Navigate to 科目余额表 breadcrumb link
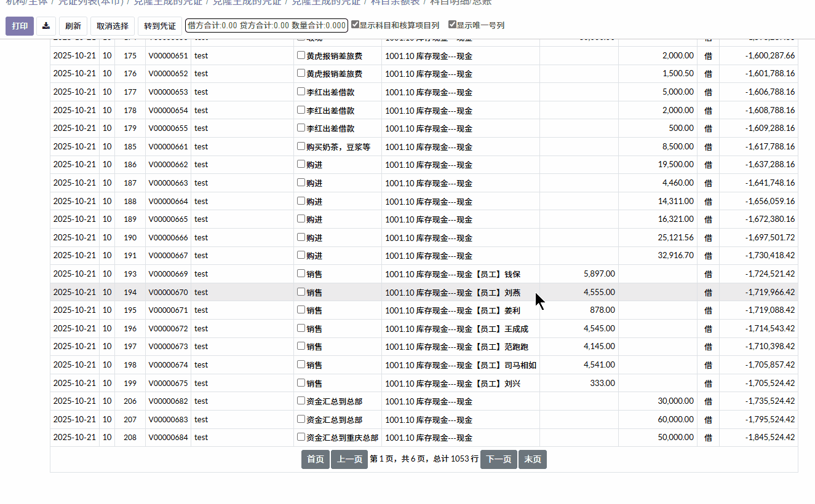 (395, 2)
